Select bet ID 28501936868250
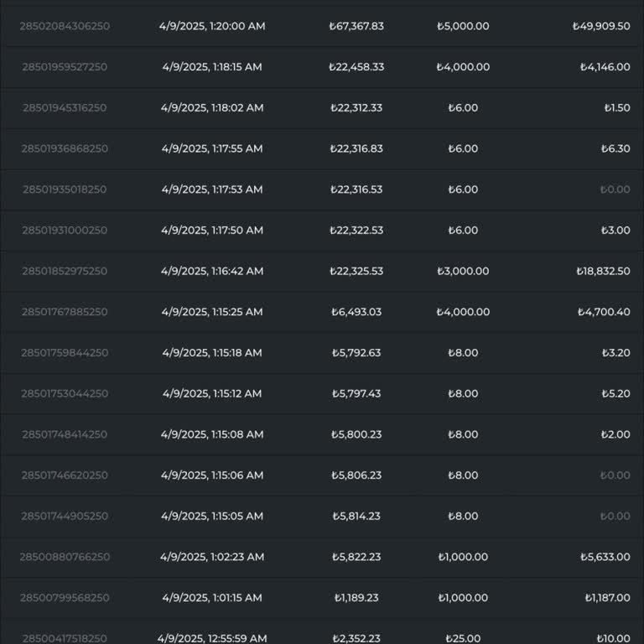This screenshot has height=644, width=644. (65, 148)
